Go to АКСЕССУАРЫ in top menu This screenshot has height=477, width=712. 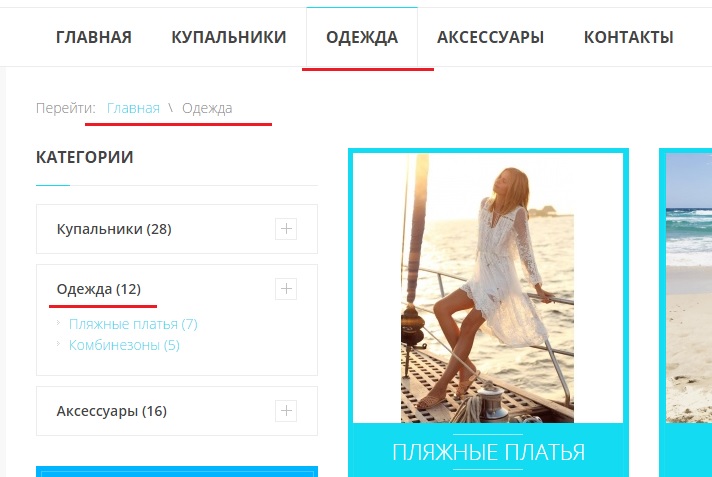pyautogui.click(x=490, y=37)
